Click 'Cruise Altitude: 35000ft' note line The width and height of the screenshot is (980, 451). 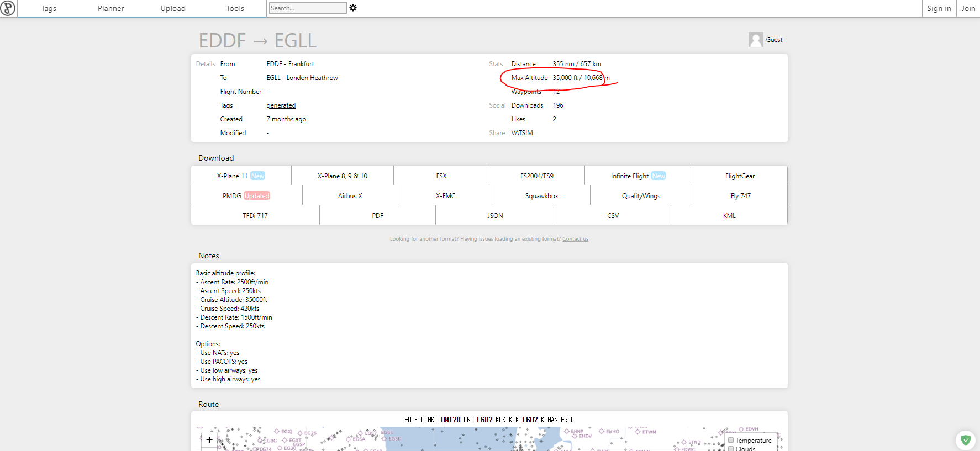(231, 300)
